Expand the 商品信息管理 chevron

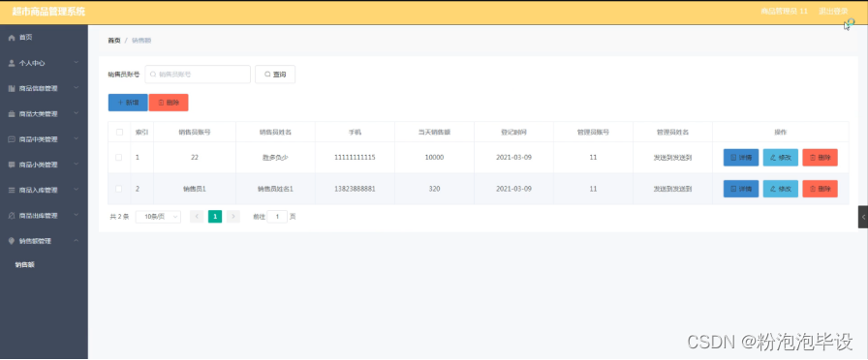point(77,88)
